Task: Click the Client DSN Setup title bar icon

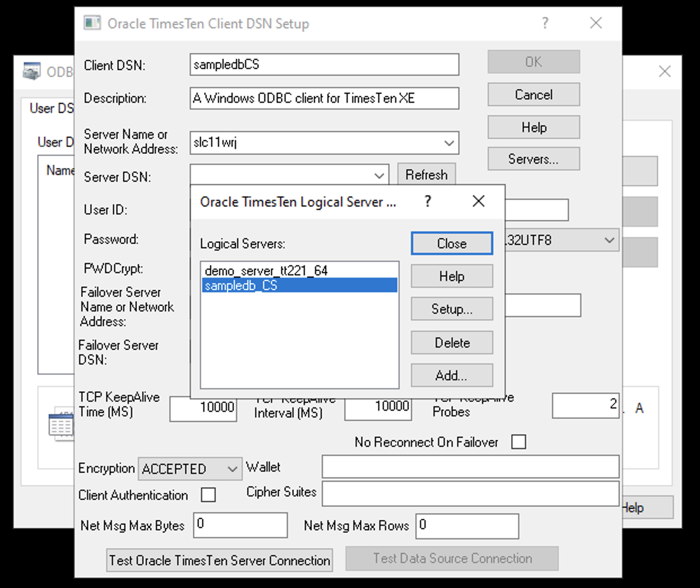Action: pos(92,23)
